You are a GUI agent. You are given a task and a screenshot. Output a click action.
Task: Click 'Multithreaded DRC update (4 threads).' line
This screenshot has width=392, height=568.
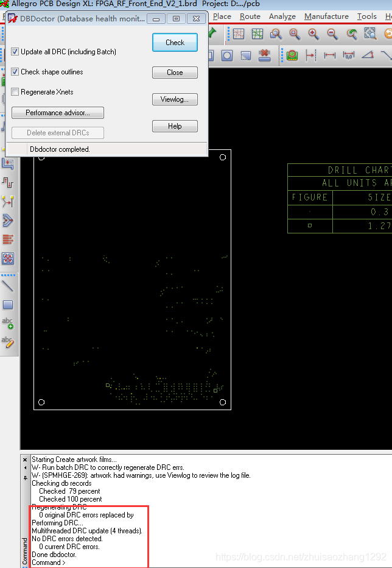click(x=87, y=531)
